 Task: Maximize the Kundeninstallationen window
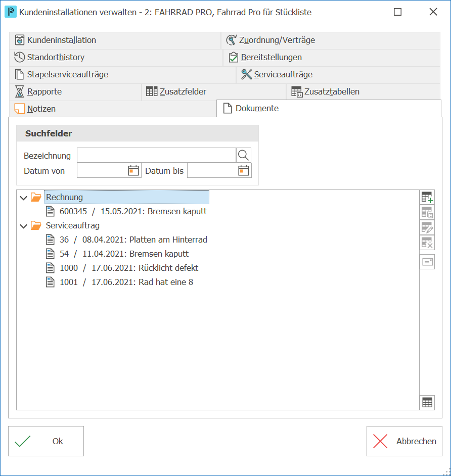(397, 12)
